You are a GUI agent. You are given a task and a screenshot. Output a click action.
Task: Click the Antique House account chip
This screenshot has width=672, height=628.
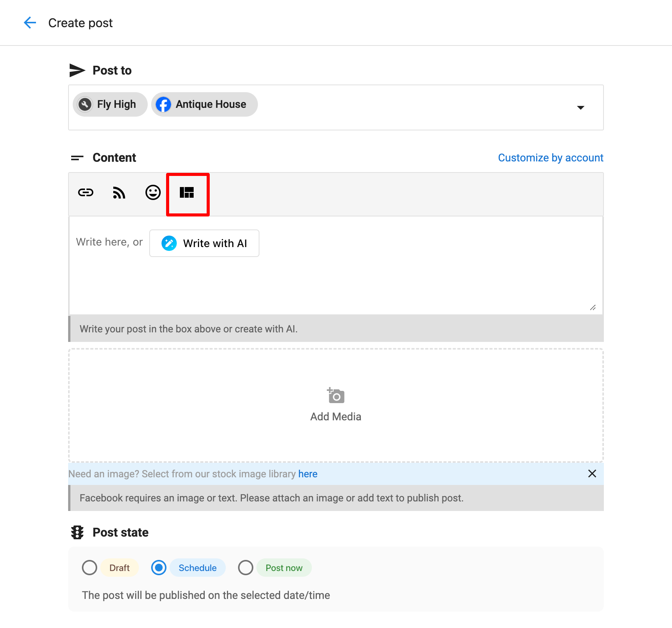[x=210, y=104]
